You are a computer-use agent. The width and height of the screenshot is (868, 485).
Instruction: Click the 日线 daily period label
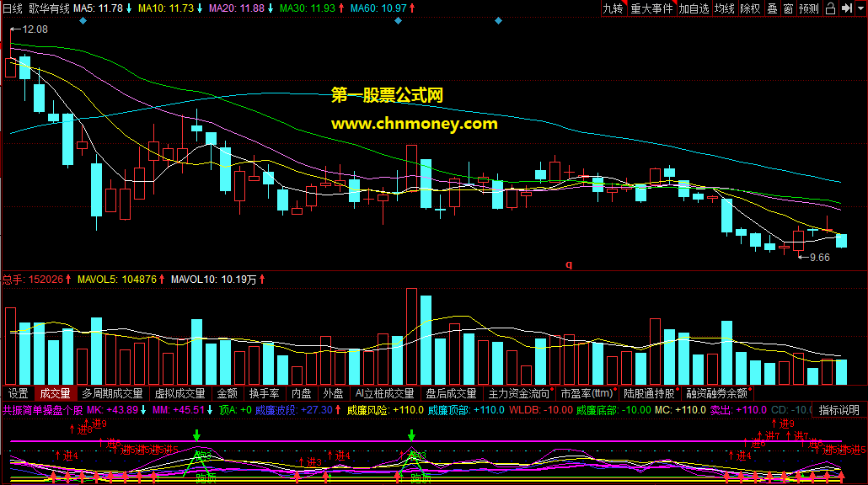click(13, 8)
